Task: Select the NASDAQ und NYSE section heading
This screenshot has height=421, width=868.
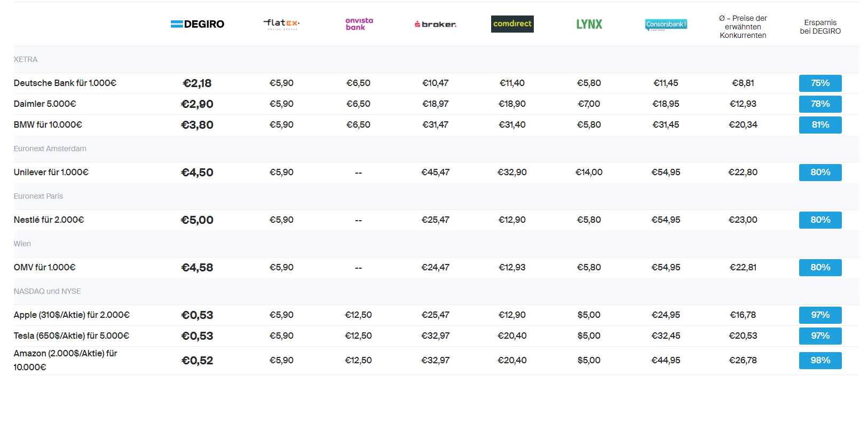Action: 47,291
